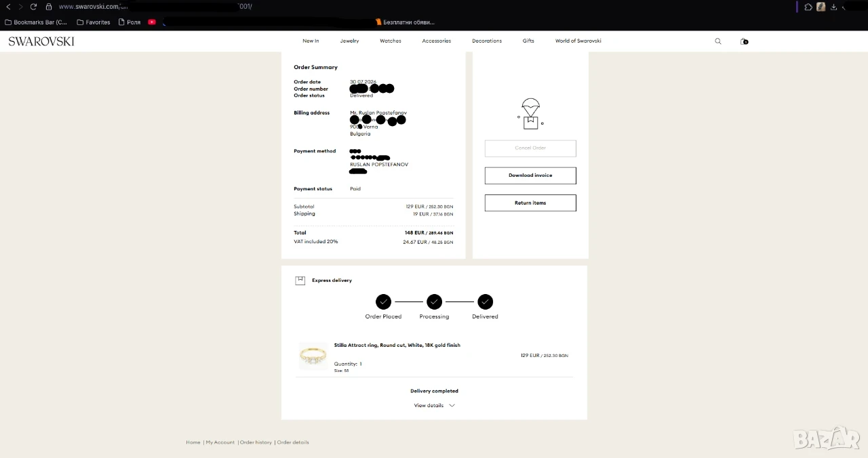This screenshot has height=458, width=868.
Task: Open site security padlock info
Action: tap(49, 7)
